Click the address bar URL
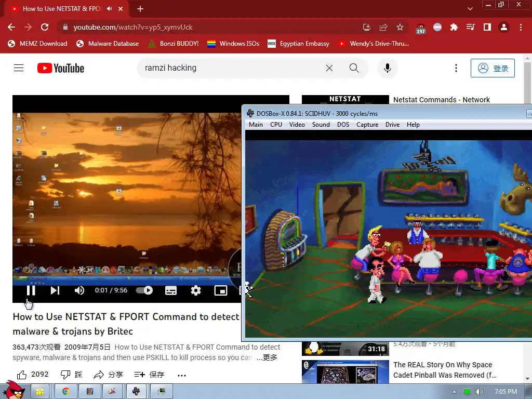532x399 pixels. pyautogui.click(x=133, y=27)
